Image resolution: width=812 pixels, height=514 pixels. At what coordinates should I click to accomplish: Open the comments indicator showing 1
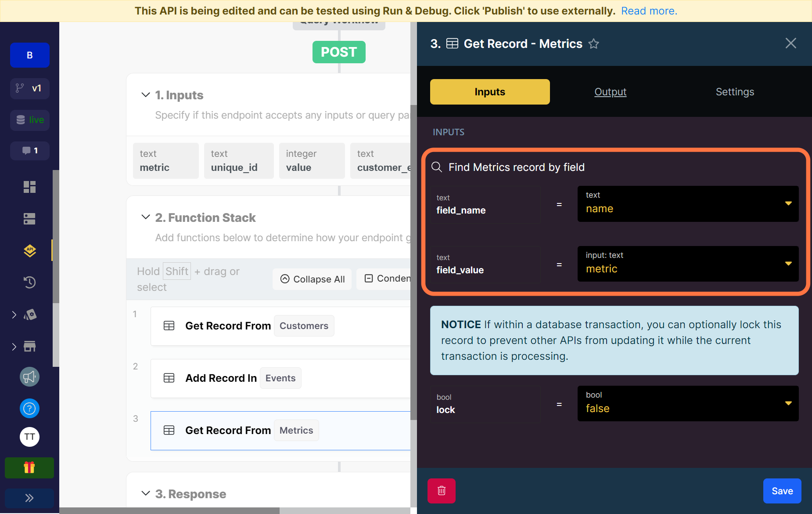[30, 151]
